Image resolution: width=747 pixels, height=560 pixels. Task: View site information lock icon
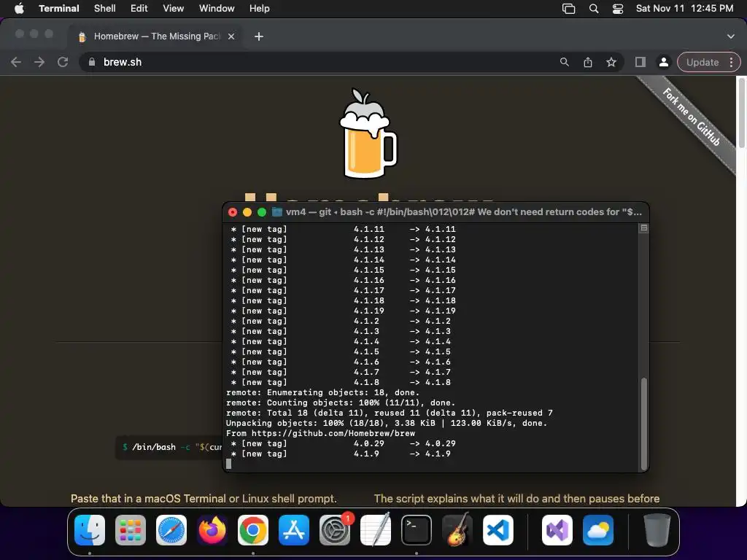92,63
